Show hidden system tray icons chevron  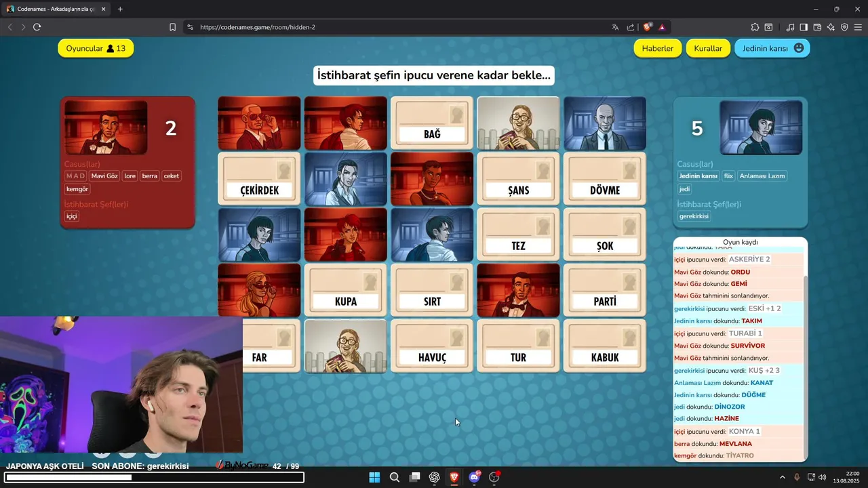[782, 477]
